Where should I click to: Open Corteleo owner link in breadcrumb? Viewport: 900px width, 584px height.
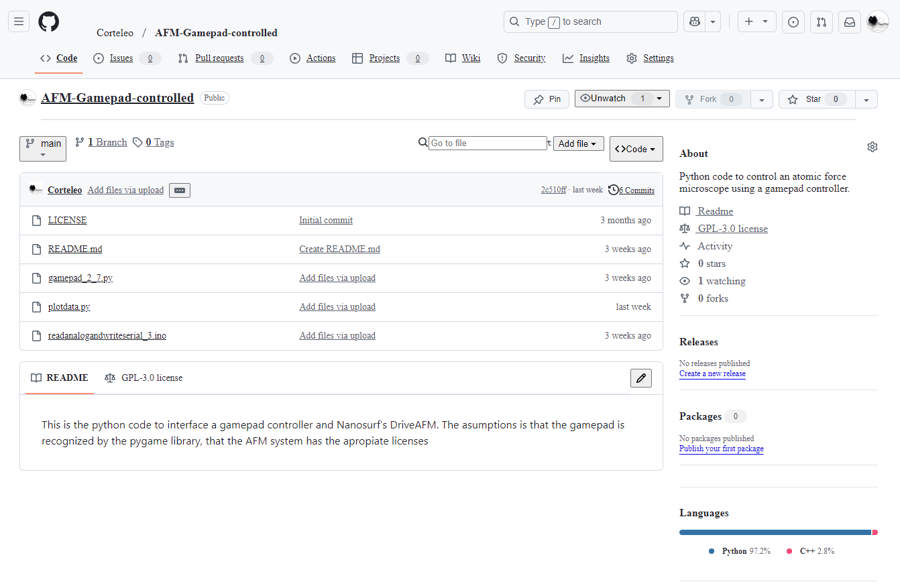115,33
